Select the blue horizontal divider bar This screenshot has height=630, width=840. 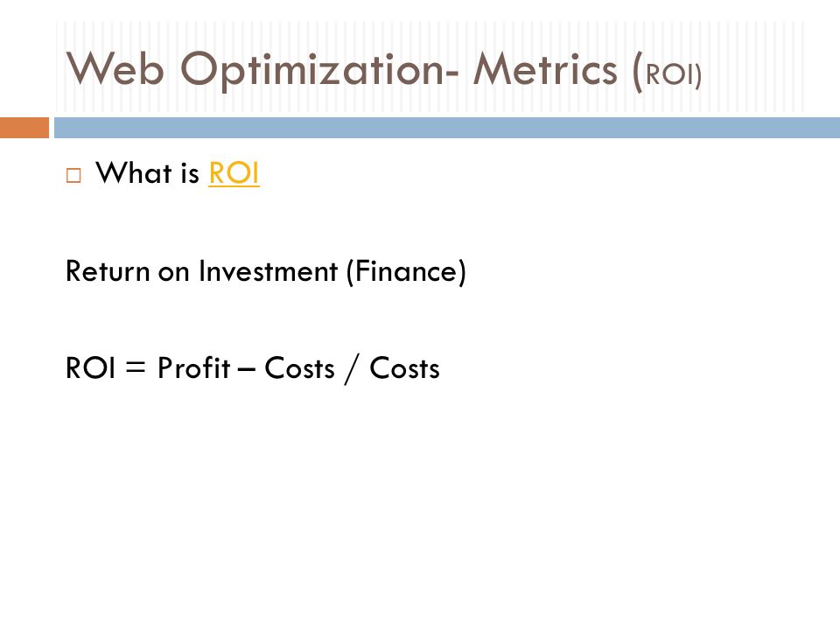[x=447, y=128]
